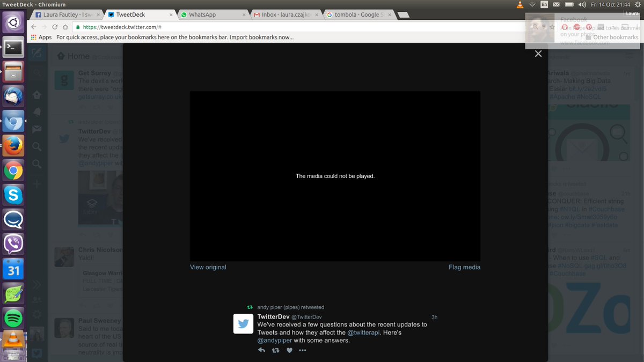Open the battery indicator menu
Image resolution: width=644 pixels, height=362 pixels.
coord(569,4)
